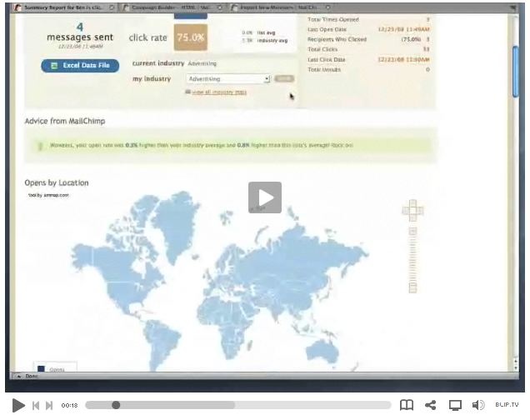
Task: Skip to the next video
Action: tap(49, 405)
